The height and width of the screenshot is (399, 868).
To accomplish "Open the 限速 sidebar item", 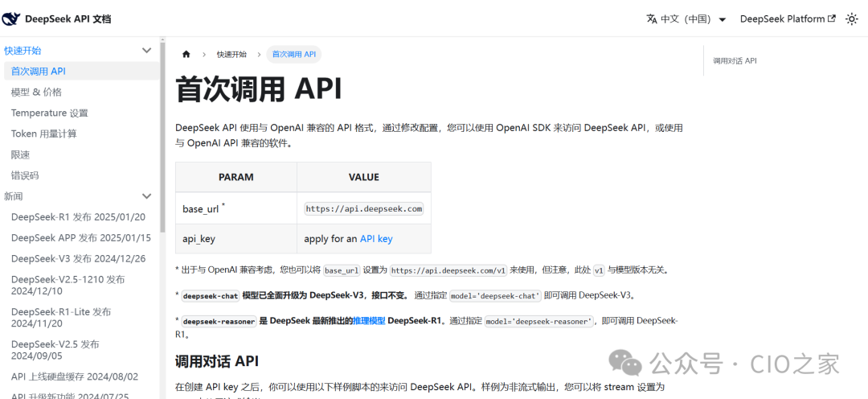I will click(x=20, y=154).
